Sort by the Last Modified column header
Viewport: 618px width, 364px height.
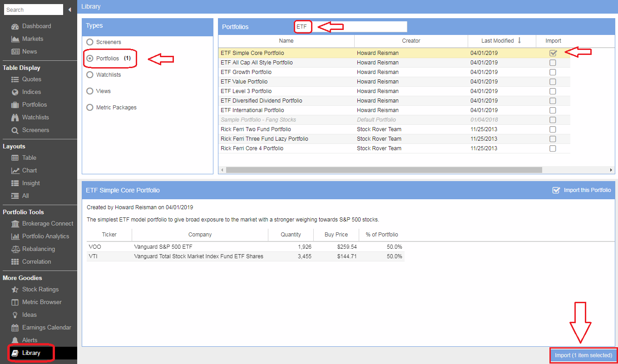[502, 41]
